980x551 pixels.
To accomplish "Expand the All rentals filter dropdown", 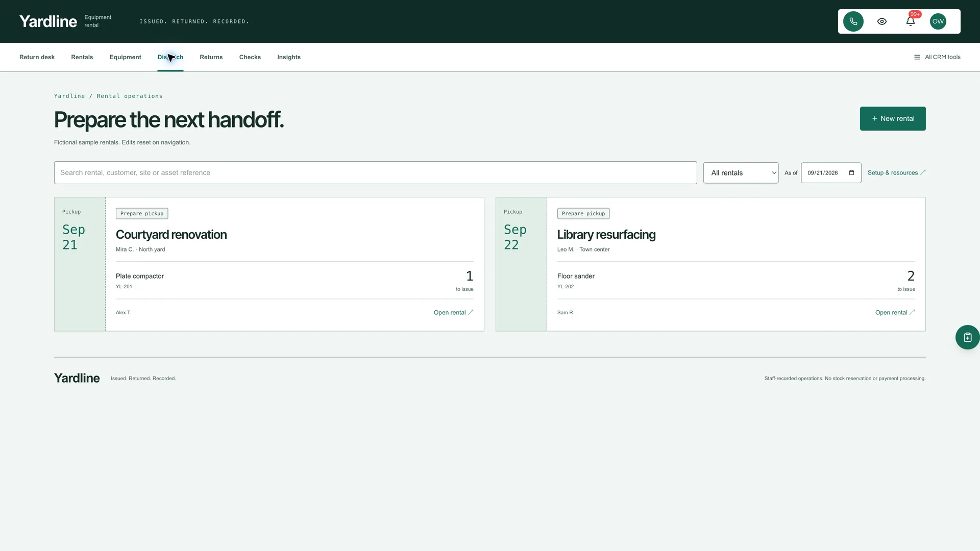I will click(741, 173).
